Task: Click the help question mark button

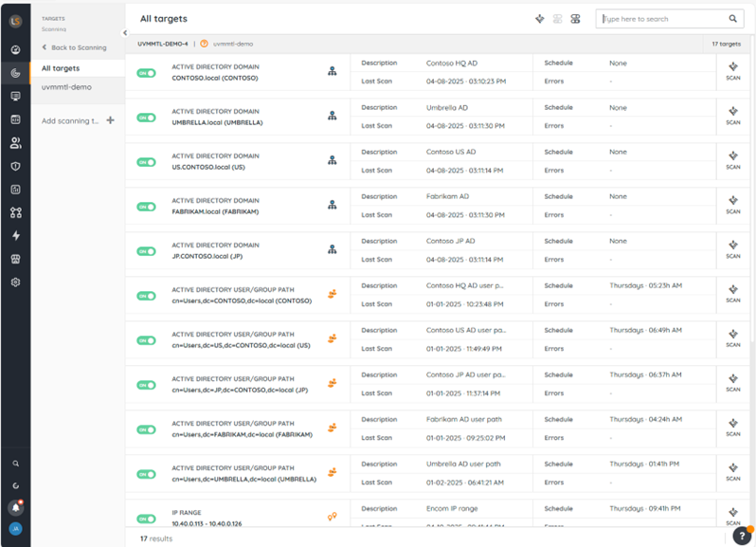Action: point(742,536)
